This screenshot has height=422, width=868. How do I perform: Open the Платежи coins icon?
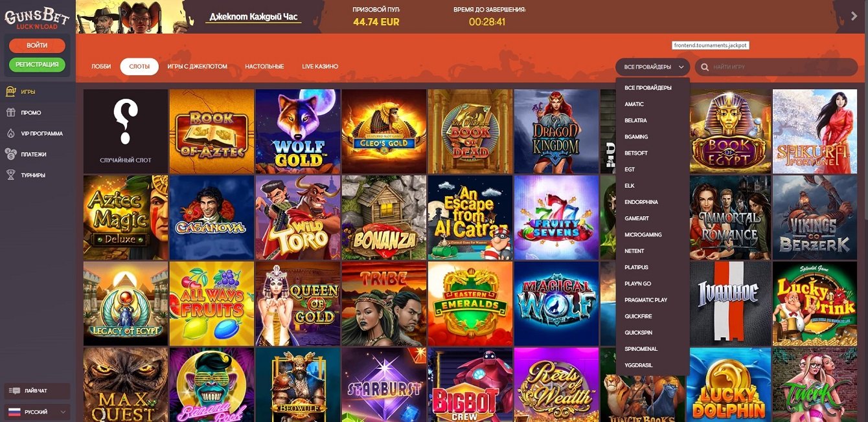coord(10,154)
